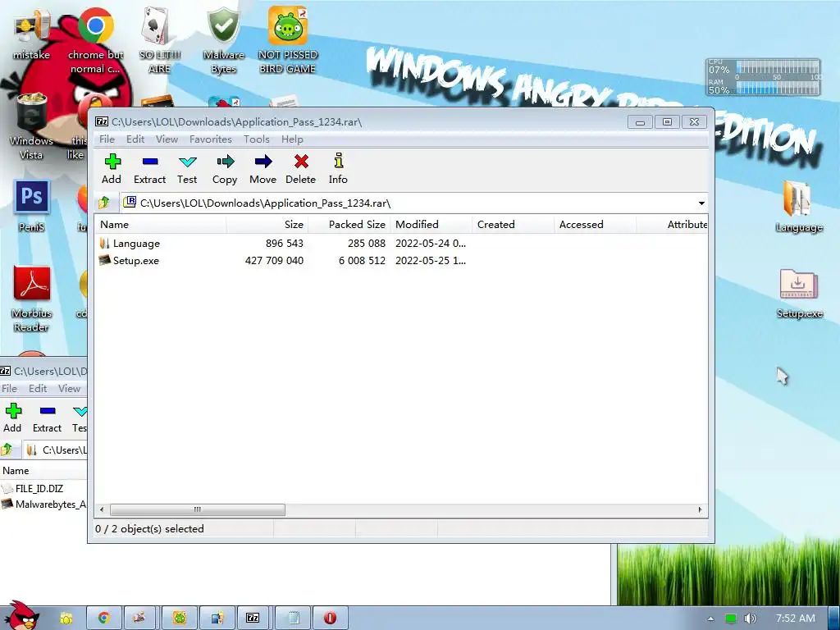Run Test in the front 7-Zip toolbar
Screen dimensions: 840x630
[187, 169]
